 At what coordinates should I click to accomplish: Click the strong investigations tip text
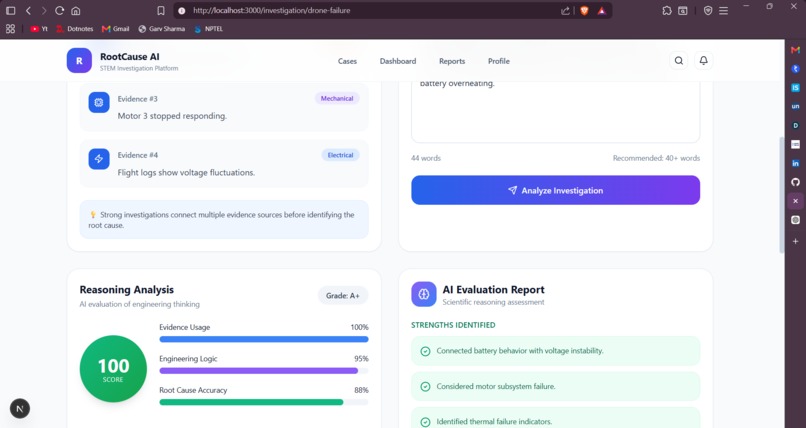pos(221,220)
